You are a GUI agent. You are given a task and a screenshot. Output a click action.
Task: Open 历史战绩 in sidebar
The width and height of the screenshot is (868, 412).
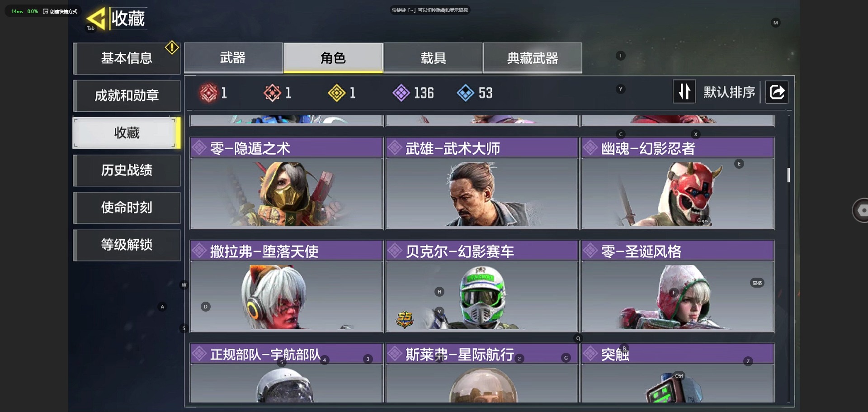click(127, 170)
